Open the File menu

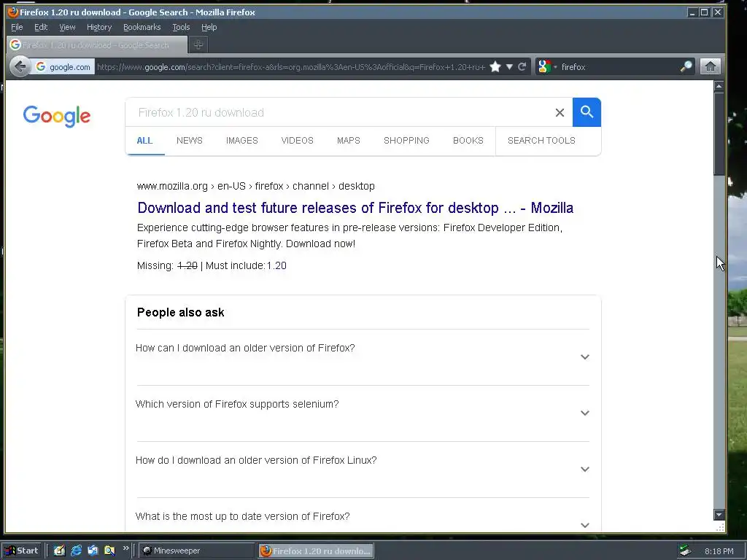(17, 27)
